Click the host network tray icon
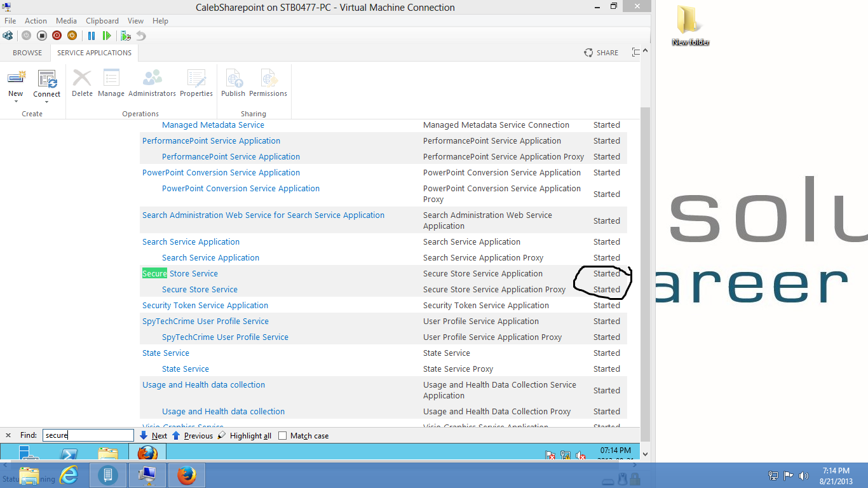This screenshot has width=868, height=488. [773, 475]
